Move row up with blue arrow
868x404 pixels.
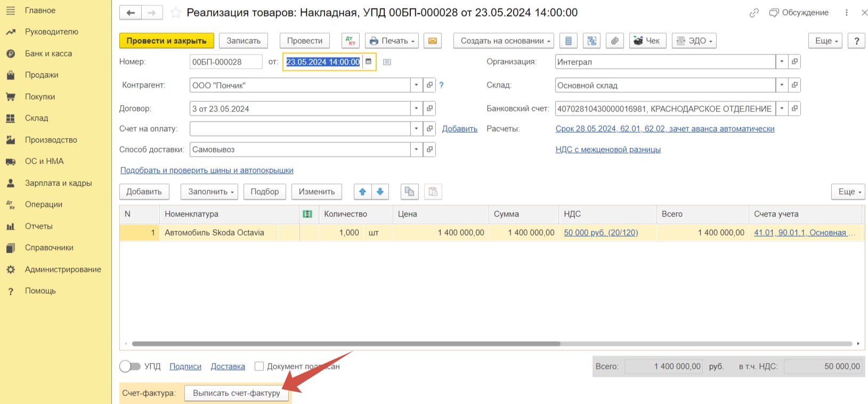pos(362,191)
